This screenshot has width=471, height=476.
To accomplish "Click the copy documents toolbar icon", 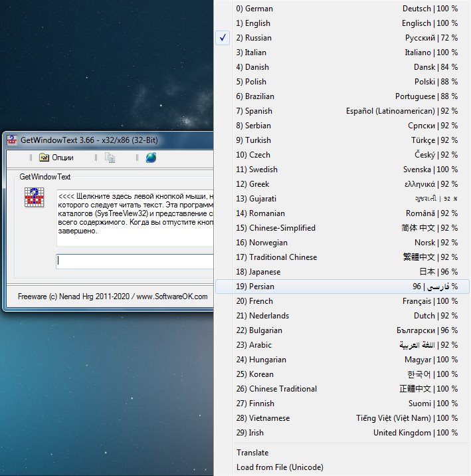I will pyautogui.click(x=110, y=158).
